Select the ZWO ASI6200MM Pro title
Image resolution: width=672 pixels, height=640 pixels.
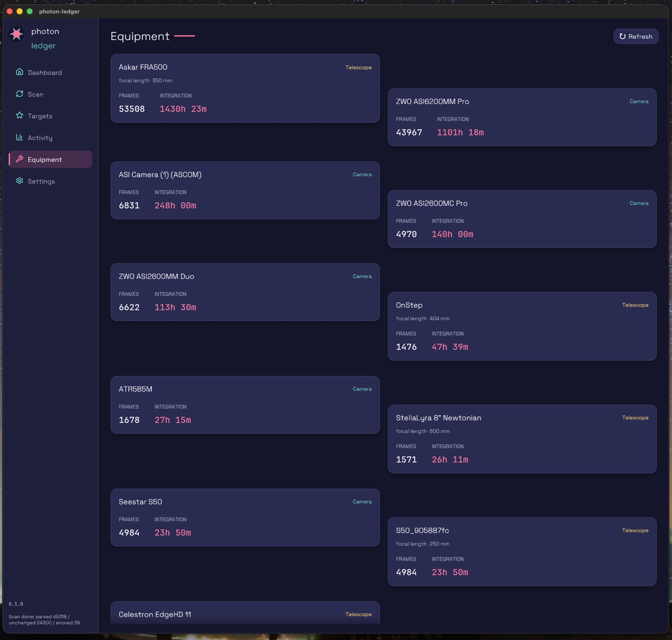[433, 101]
